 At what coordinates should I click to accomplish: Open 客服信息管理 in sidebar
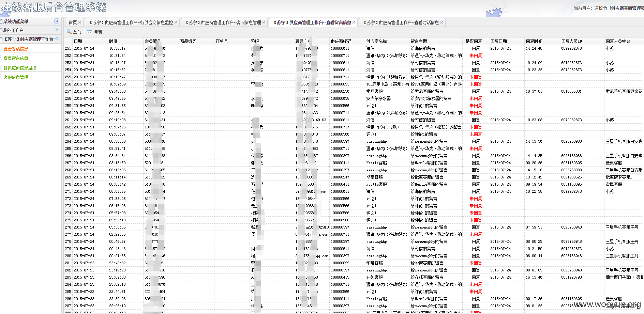(16, 77)
